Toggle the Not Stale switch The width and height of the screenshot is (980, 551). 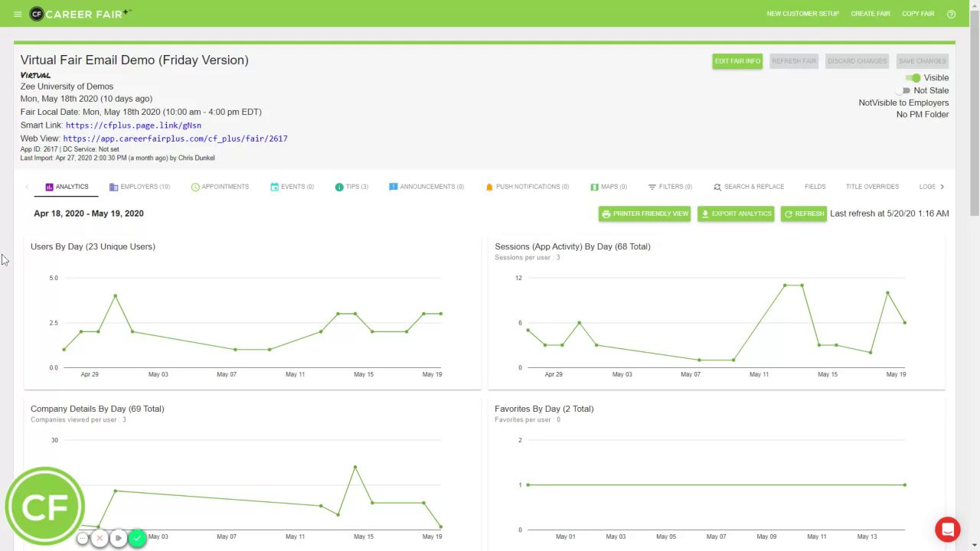904,90
